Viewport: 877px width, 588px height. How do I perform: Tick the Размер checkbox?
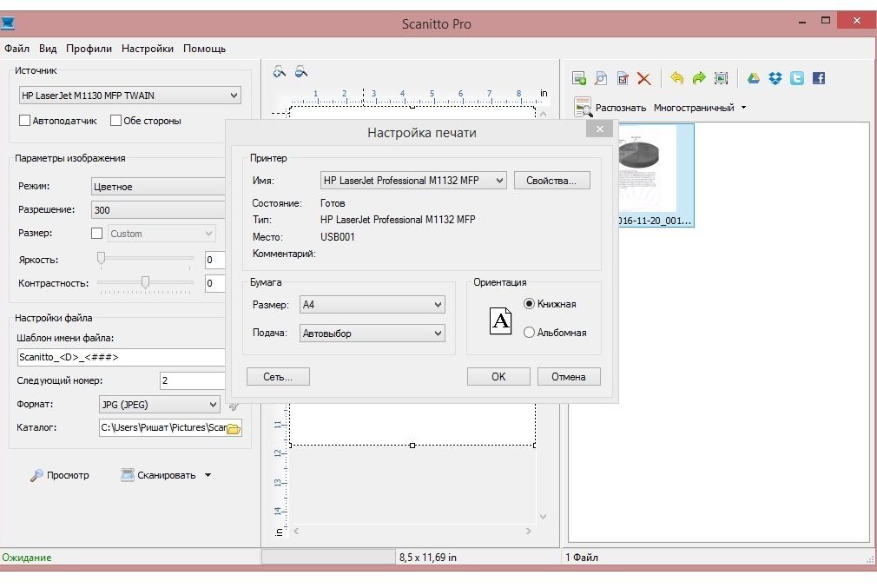[96, 234]
